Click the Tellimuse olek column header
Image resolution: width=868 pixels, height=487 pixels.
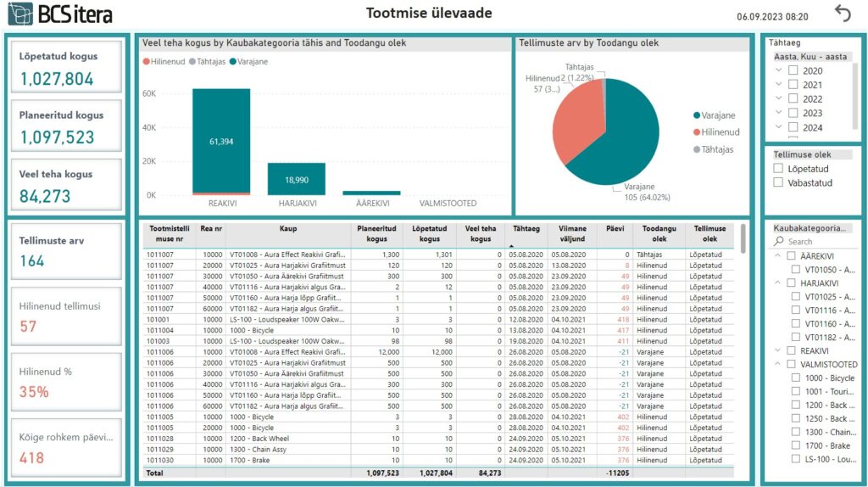tap(709, 234)
